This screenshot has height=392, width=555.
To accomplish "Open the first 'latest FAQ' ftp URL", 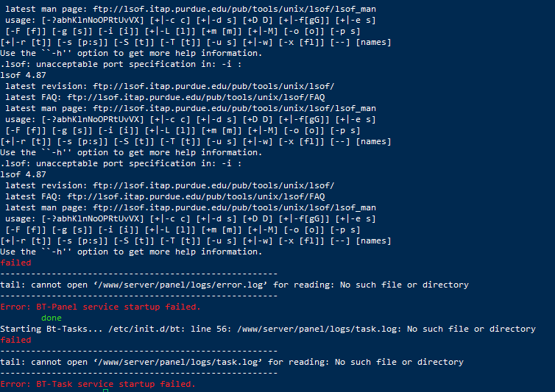I will tap(196, 97).
